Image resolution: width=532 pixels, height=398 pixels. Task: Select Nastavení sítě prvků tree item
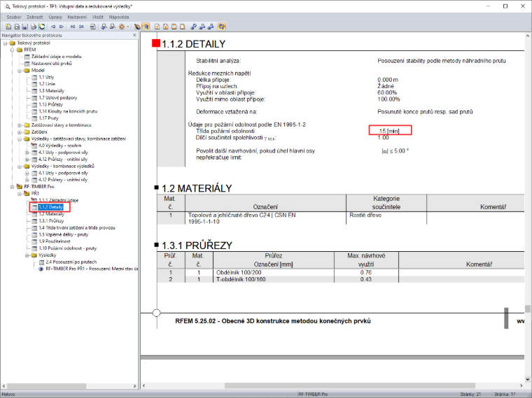point(52,64)
